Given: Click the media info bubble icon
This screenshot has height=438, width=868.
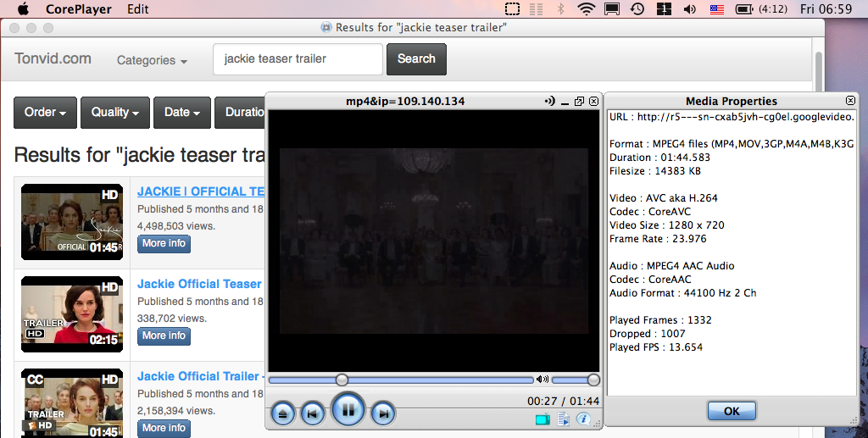Looking at the screenshot, I should point(583,419).
